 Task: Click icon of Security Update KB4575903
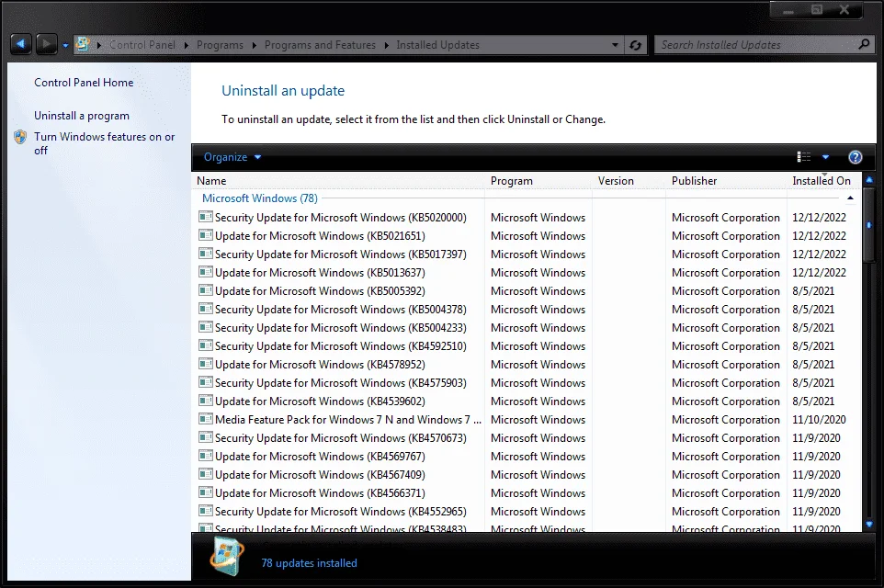(206, 382)
